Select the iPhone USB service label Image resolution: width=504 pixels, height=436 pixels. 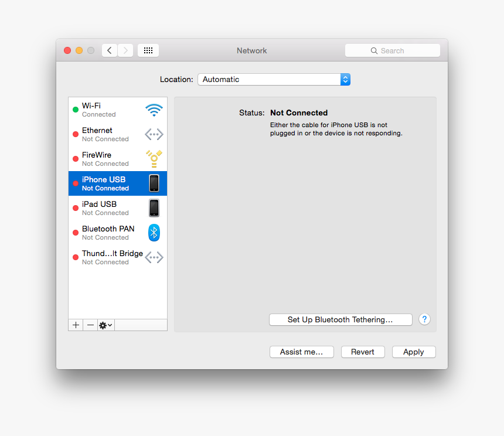(104, 179)
